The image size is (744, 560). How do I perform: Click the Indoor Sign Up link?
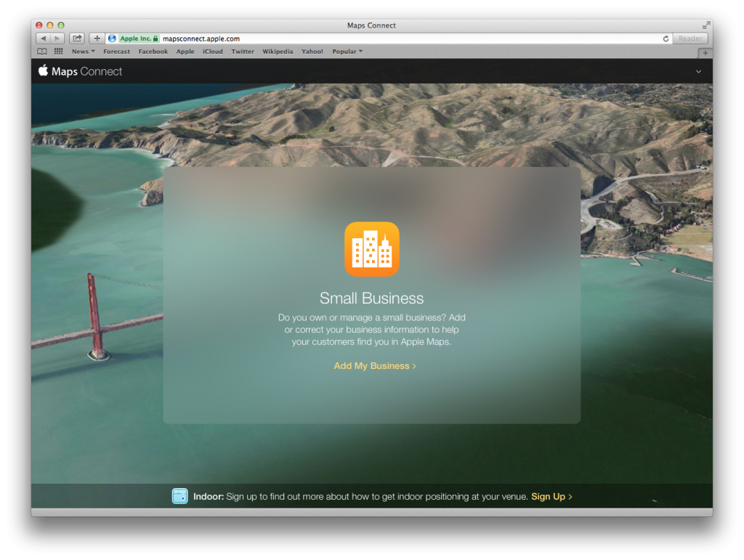tap(551, 497)
